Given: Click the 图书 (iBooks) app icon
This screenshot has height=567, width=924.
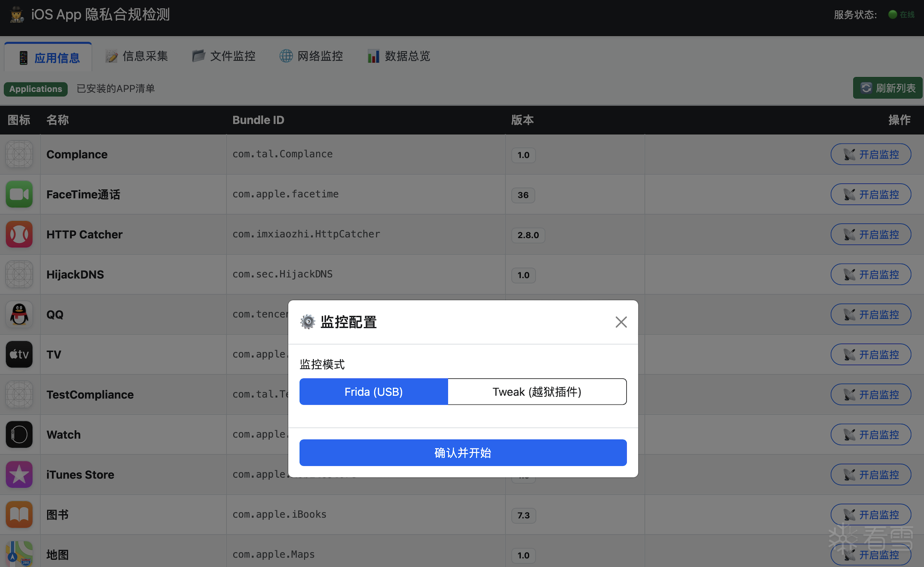Looking at the screenshot, I should click(x=19, y=514).
